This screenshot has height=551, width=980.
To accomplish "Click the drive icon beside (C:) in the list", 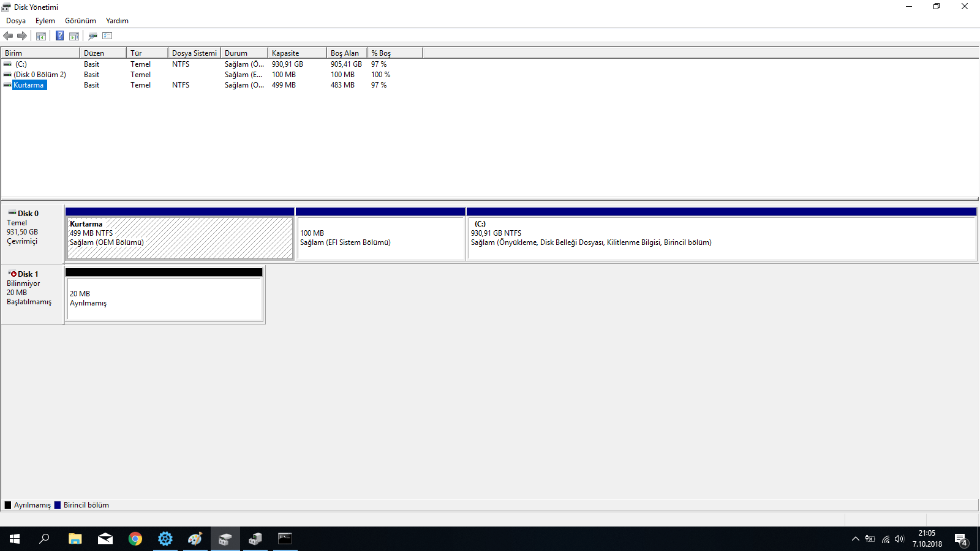I will (7, 64).
